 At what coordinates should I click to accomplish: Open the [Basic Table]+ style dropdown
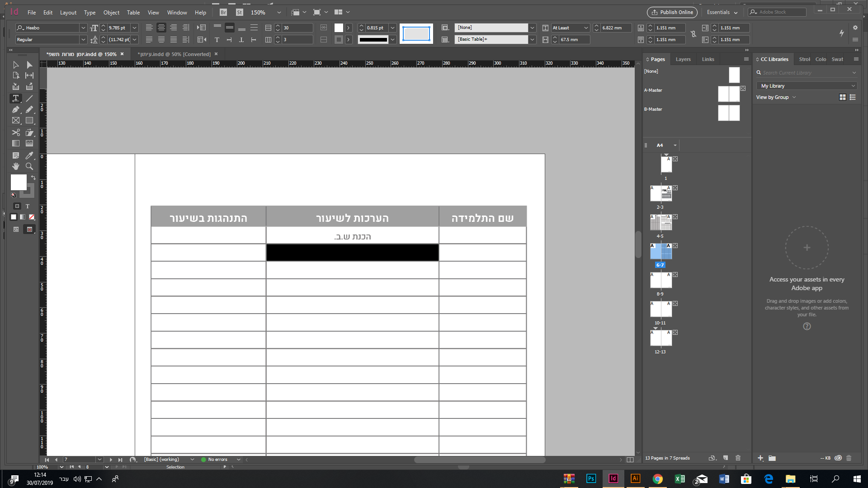pos(532,39)
